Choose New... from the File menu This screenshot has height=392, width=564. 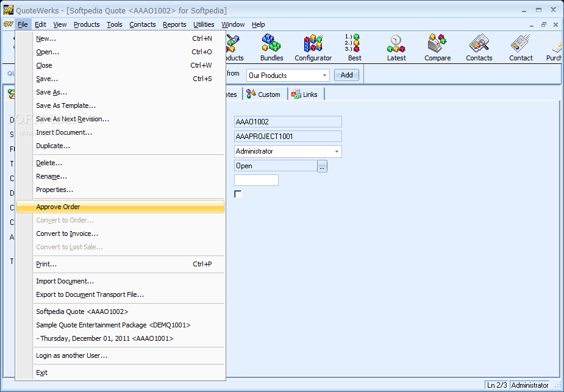coord(120,38)
